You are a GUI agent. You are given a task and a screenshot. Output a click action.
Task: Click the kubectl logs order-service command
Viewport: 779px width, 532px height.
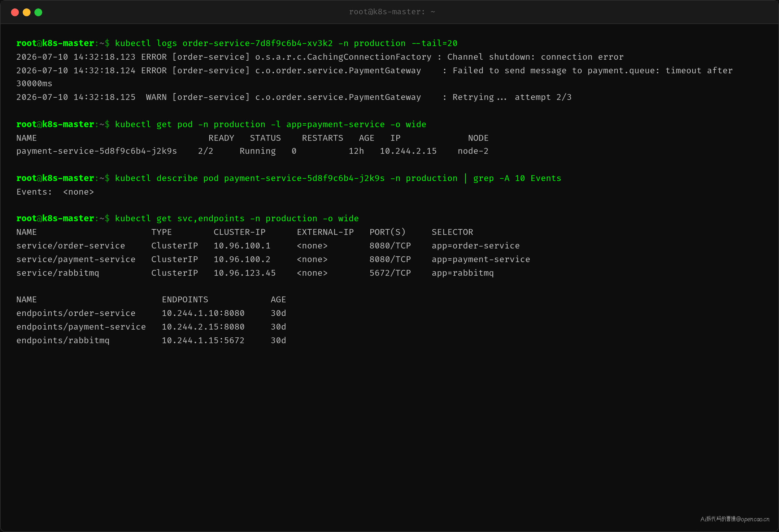tap(286, 43)
